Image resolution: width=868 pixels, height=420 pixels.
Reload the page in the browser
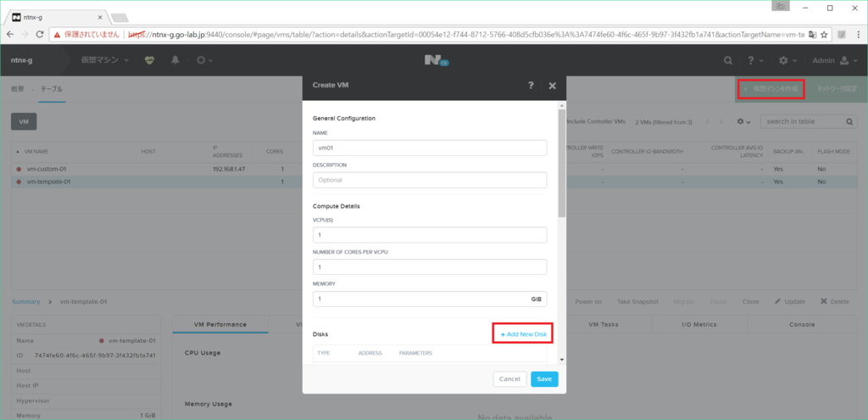[40, 34]
